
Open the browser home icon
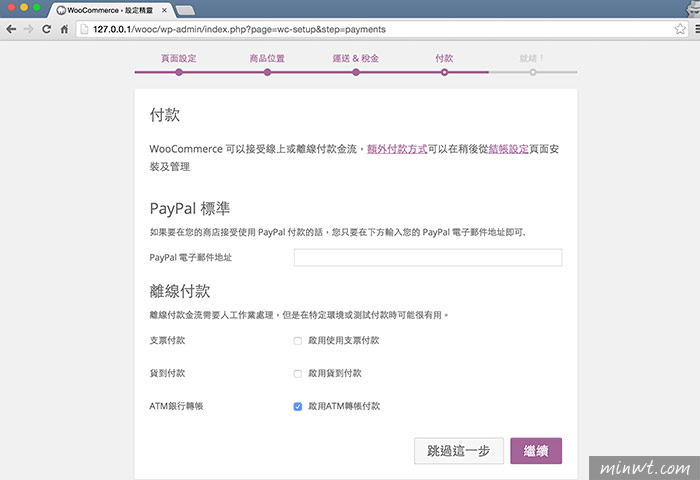(x=64, y=29)
